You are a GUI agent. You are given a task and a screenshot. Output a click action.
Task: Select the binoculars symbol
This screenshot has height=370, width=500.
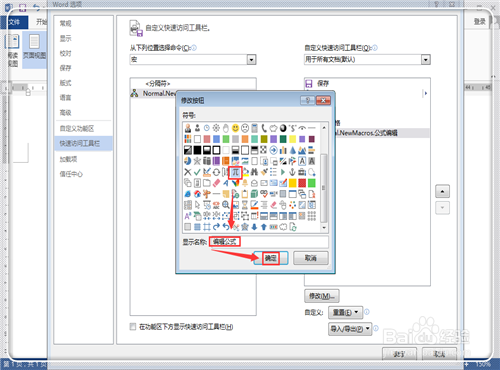point(255,172)
